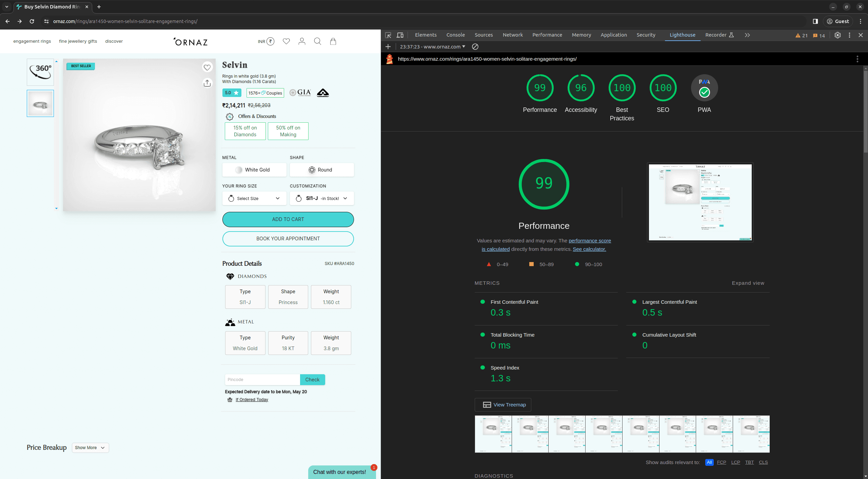Image resolution: width=868 pixels, height=479 pixels.
Task: Click the pincode Check button
Action: coord(312,380)
